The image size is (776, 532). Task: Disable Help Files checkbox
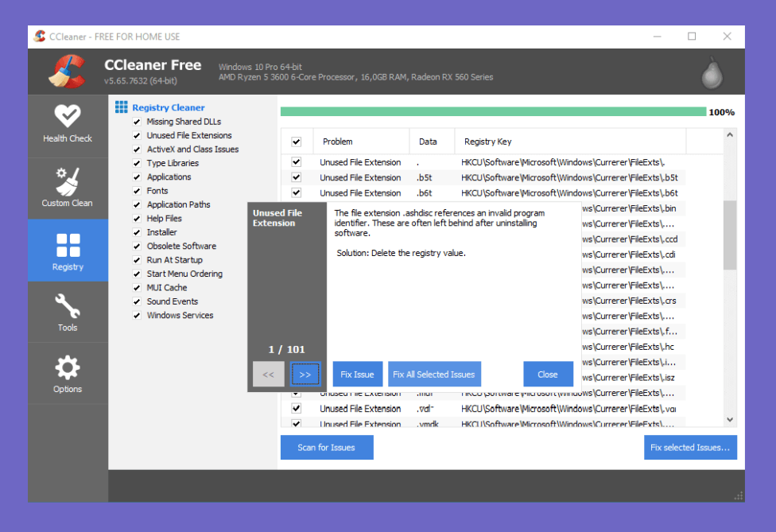(137, 219)
